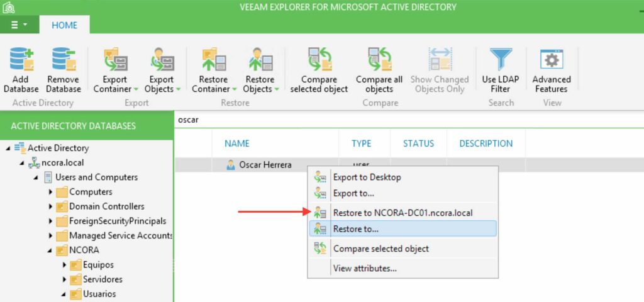Click the Use LDAP Filter funnel icon

(x=501, y=59)
